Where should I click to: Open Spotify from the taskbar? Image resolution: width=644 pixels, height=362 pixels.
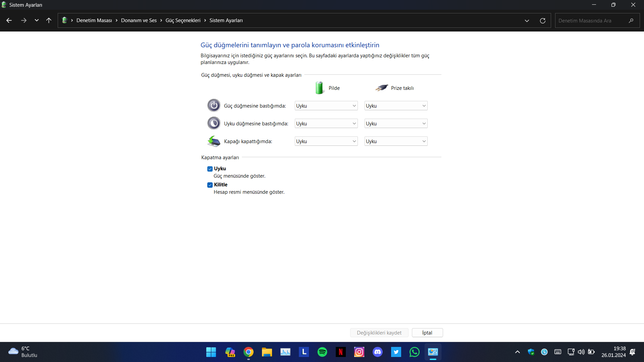click(x=322, y=352)
